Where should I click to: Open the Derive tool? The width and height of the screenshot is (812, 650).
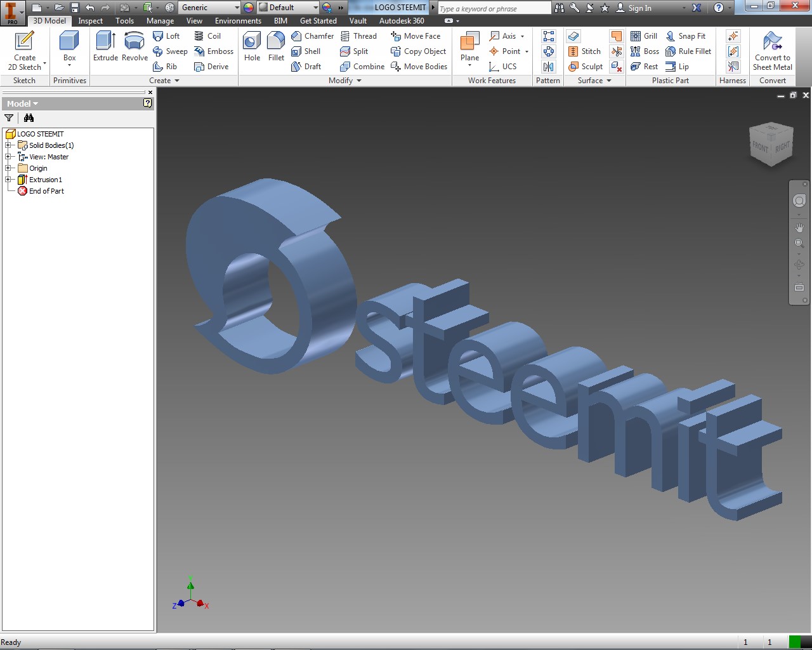[211, 67]
